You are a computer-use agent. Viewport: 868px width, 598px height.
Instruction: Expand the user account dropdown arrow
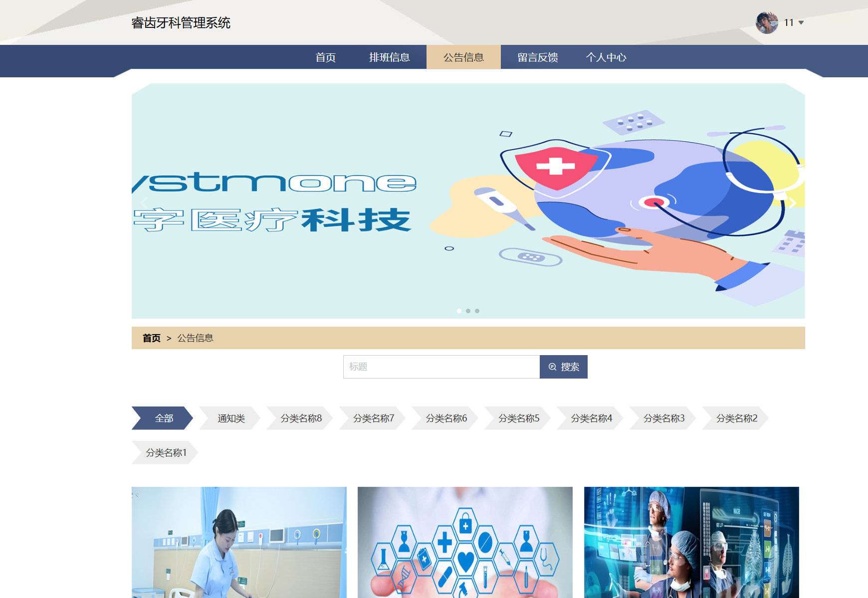[801, 23]
